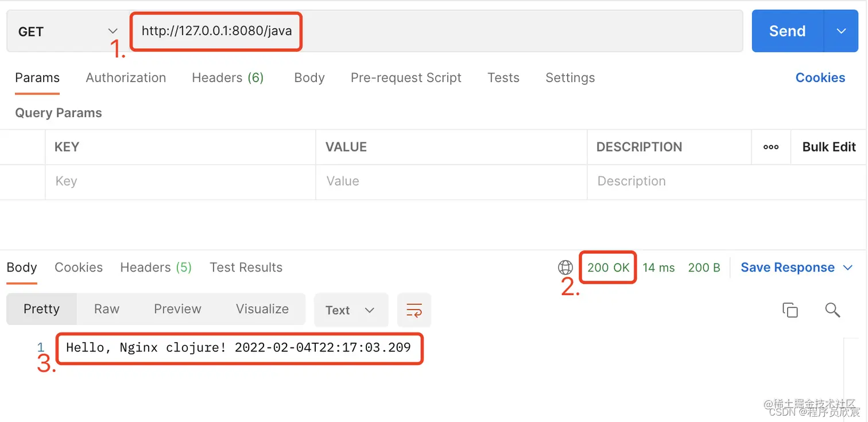Click the 200 OK status

click(x=609, y=268)
